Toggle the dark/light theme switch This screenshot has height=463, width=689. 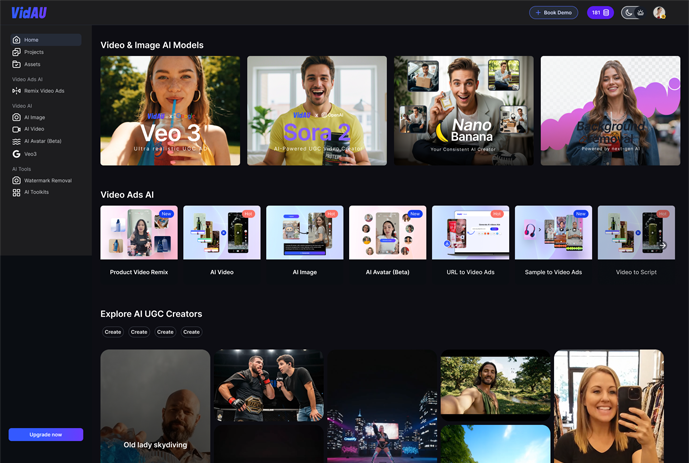click(634, 13)
